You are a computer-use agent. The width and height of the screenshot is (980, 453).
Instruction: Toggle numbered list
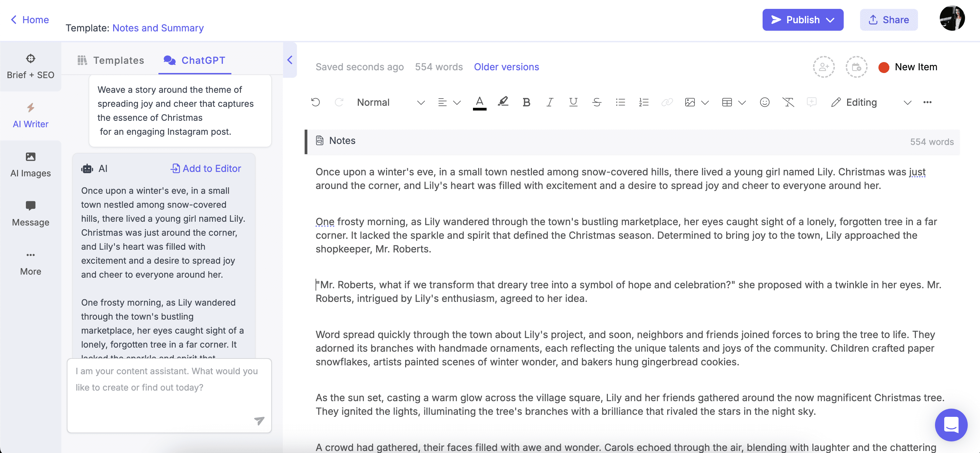pyautogui.click(x=643, y=102)
